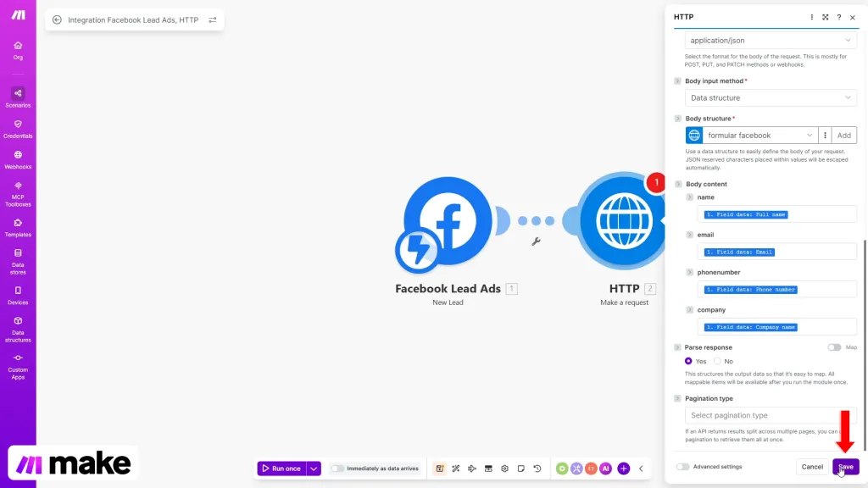This screenshot has width=868, height=488.
Task: Click the phonenumber field with Phone number tag
Action: click(776, 290)
